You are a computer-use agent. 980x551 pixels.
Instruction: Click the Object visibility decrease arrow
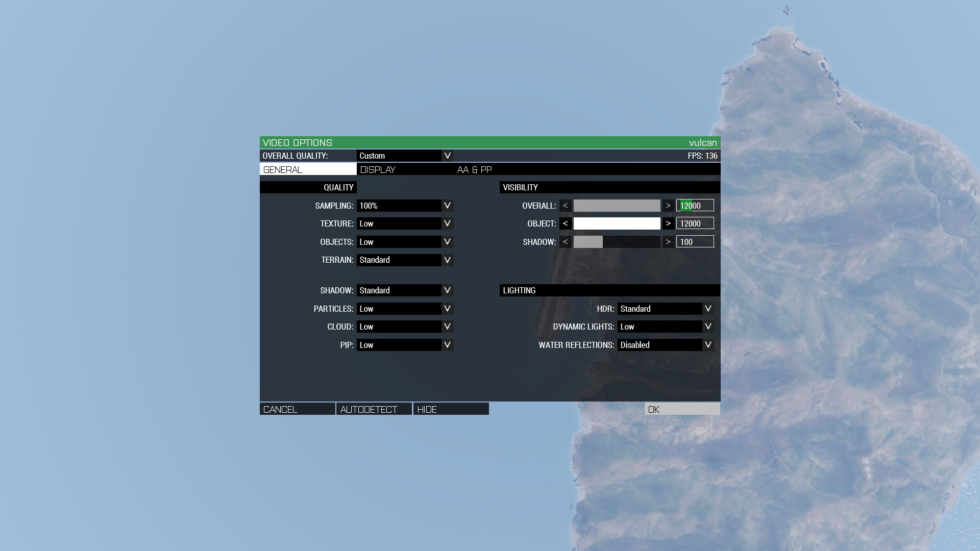pos(565,223)
